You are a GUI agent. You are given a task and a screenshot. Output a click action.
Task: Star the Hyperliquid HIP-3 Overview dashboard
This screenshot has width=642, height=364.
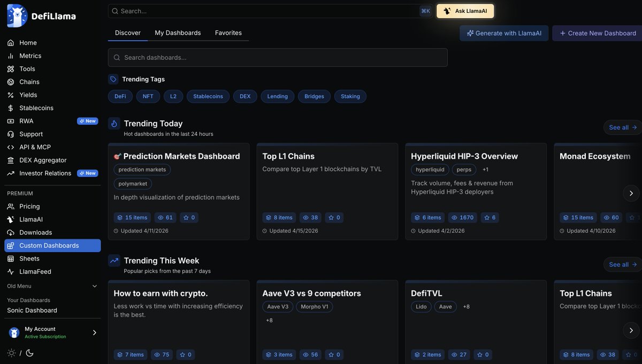pyautogui.click(x=490, y=218)
